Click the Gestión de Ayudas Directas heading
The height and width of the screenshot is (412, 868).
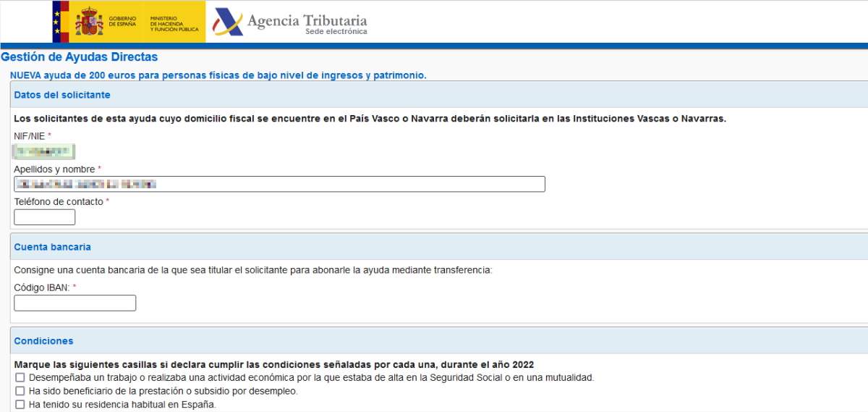pyautogui.click(x=80, y=56)
